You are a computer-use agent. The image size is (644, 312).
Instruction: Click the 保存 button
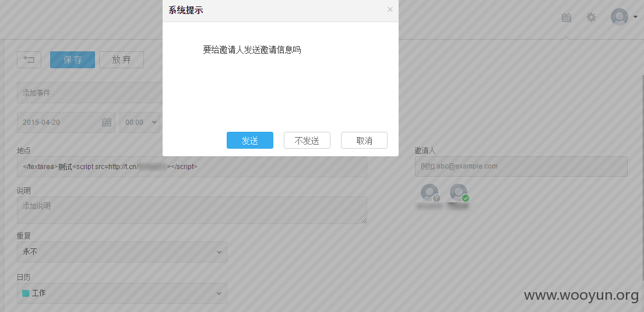click(x=72, y=59)
